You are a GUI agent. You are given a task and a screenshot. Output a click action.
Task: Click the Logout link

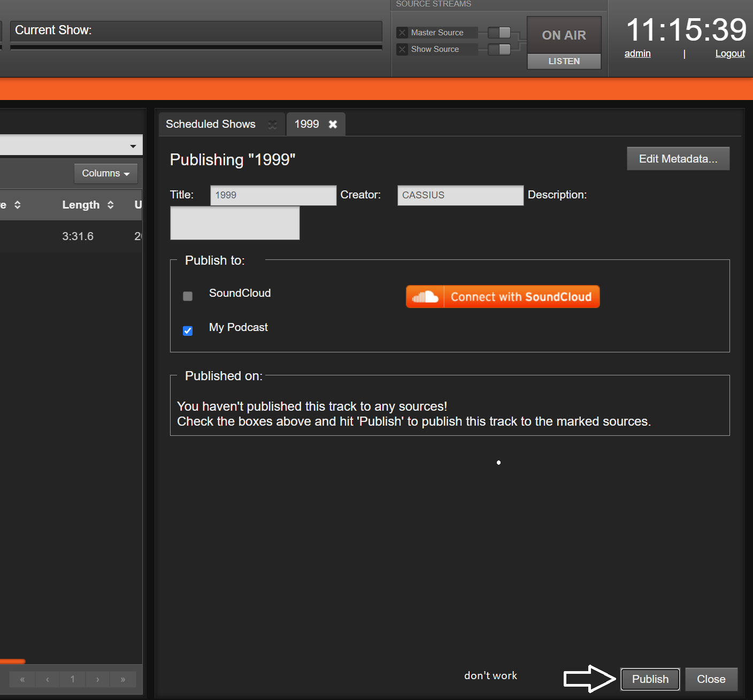pos(730,53)
